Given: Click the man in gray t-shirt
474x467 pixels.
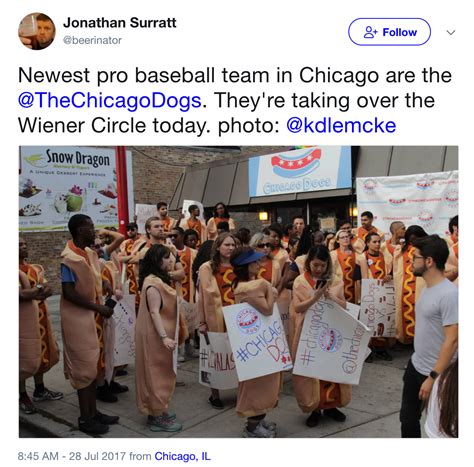Looking at the screenshot, I should (428, 335).
